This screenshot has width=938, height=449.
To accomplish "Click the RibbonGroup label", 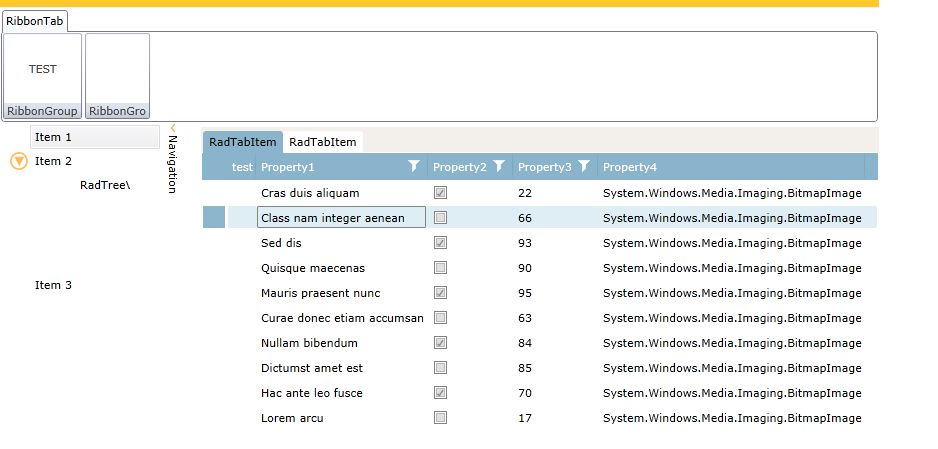I will (42, 111).
